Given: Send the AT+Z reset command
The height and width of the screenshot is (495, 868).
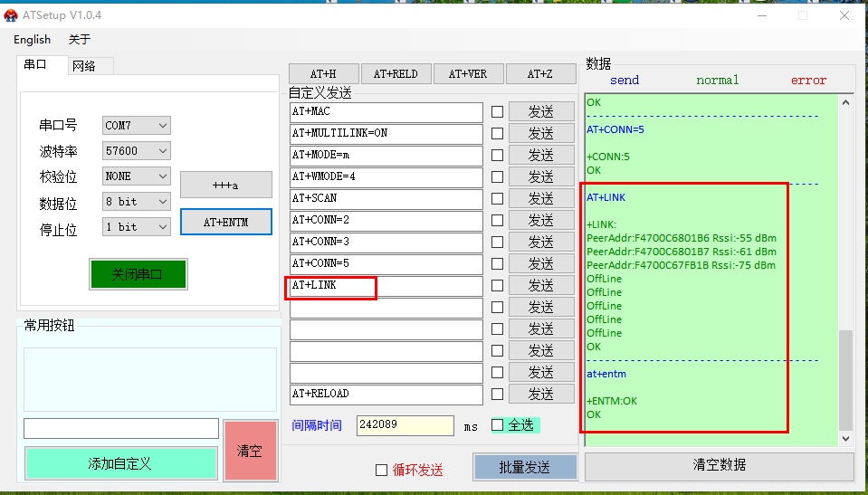Looking at the screenshot, I should pos(540,74).
